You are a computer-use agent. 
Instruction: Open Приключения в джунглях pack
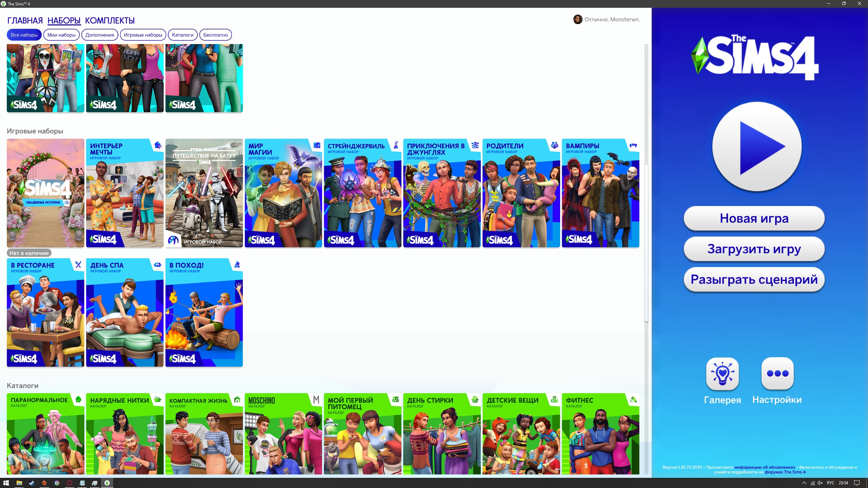click(442, 193)
